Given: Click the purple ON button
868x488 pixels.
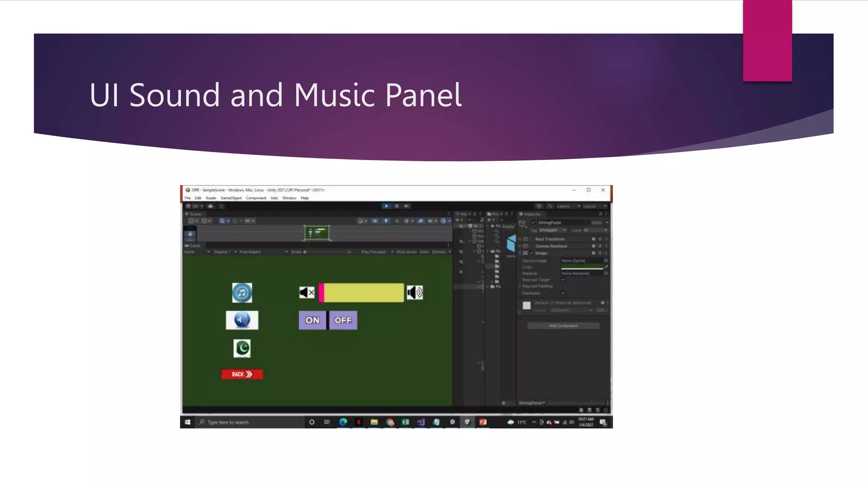Looking at the screenshot, I should pos(312,320).
